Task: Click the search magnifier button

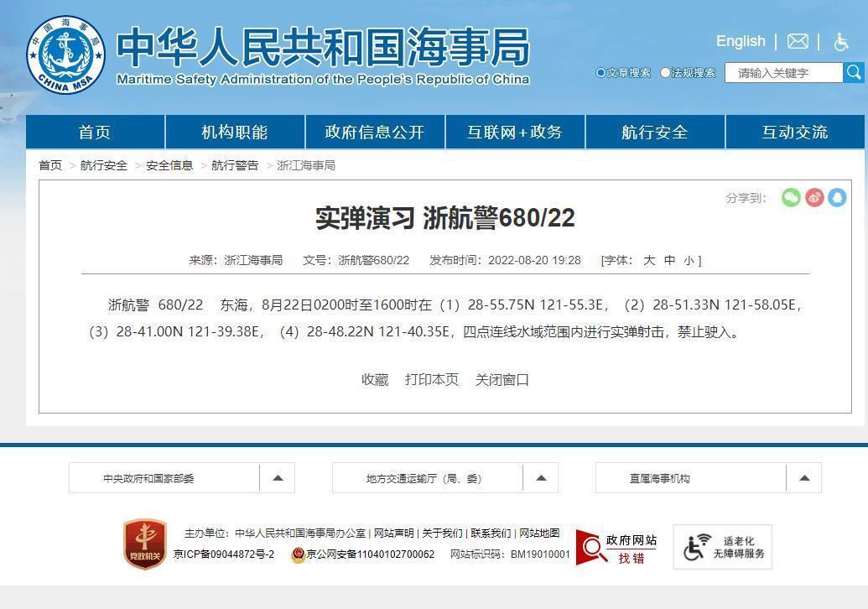Action: pos(854,73)
